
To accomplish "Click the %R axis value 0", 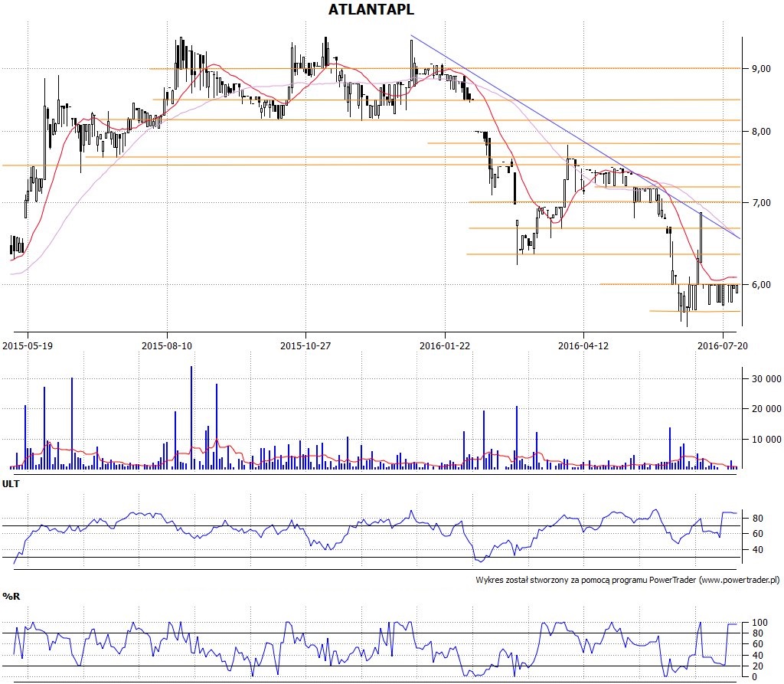I will tap(755, 677).
